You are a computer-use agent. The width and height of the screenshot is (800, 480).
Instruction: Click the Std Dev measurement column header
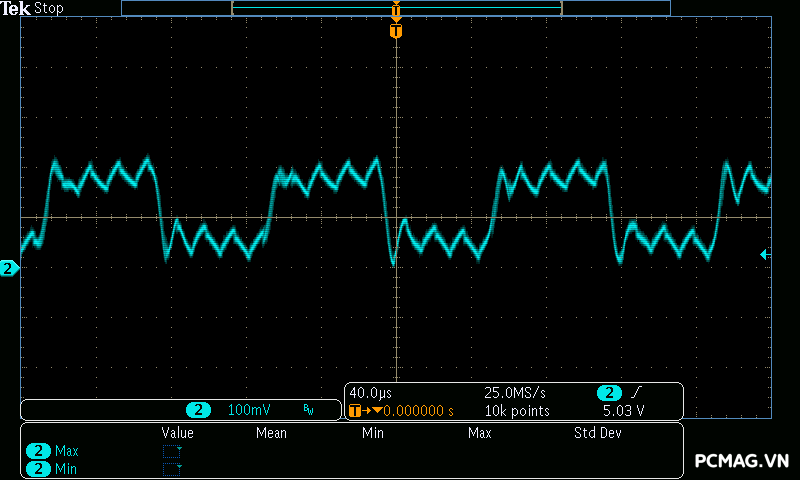(598, 433)
